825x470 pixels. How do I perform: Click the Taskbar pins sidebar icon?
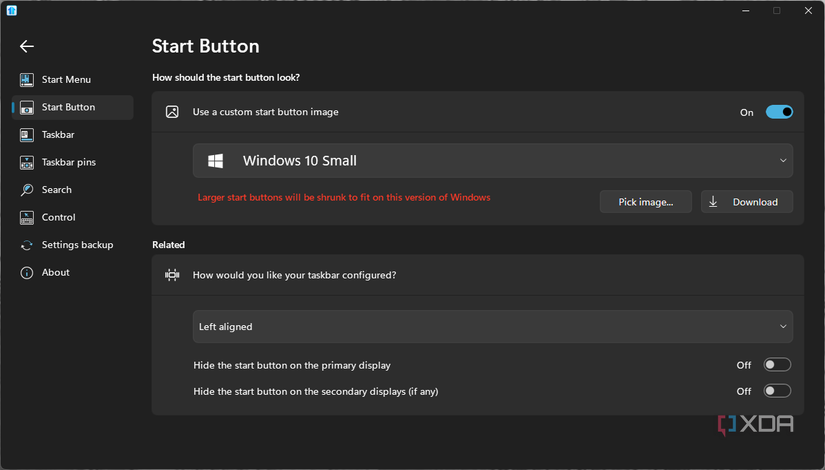(x=27, y=162)
